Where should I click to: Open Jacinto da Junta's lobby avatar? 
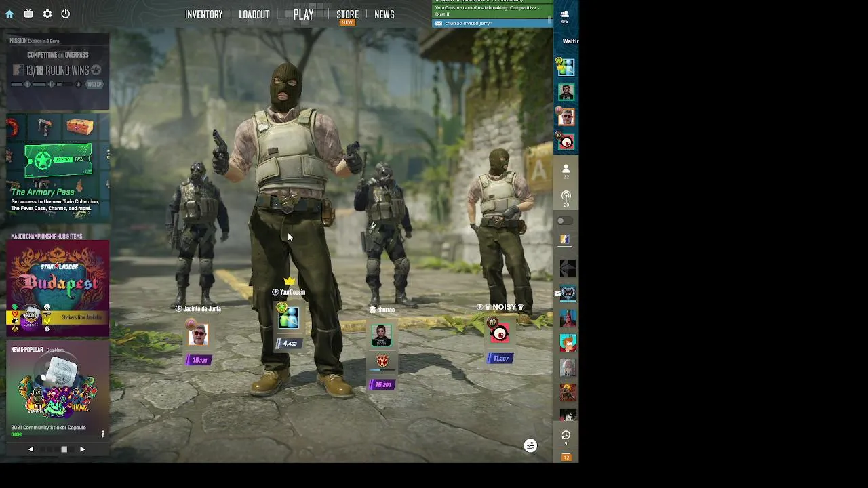click(198, 334)
